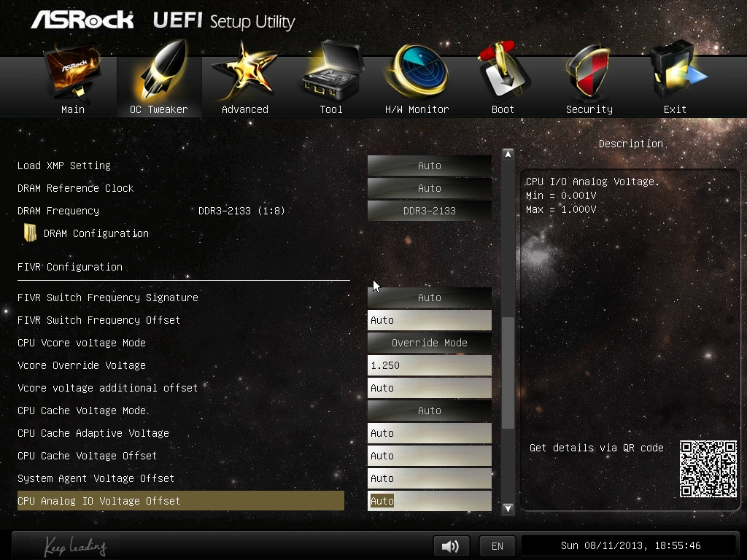747x560 pixels.
Task: Click Vcore Override Voltage 1.250 field
Action: tap(429, 365)
